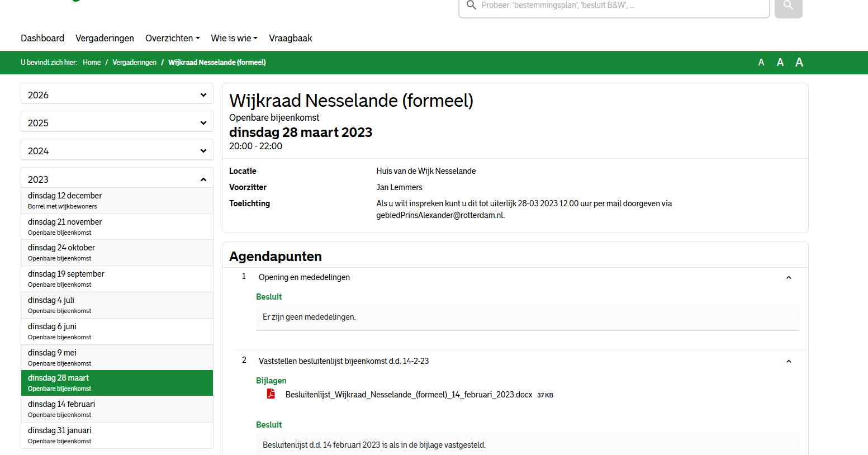Open Vraagbaak page

pos(290,38)
